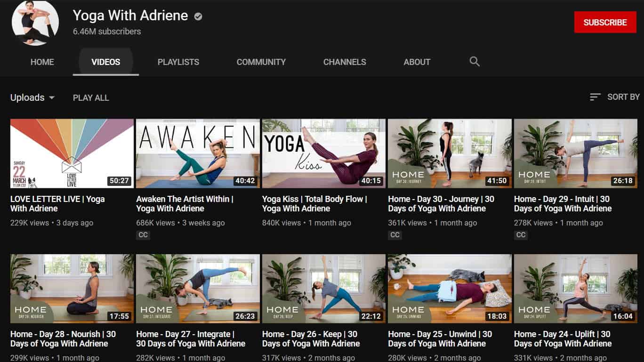
Task: Open Home Day 26 Keep video title
Action: (x=311, y=339)
